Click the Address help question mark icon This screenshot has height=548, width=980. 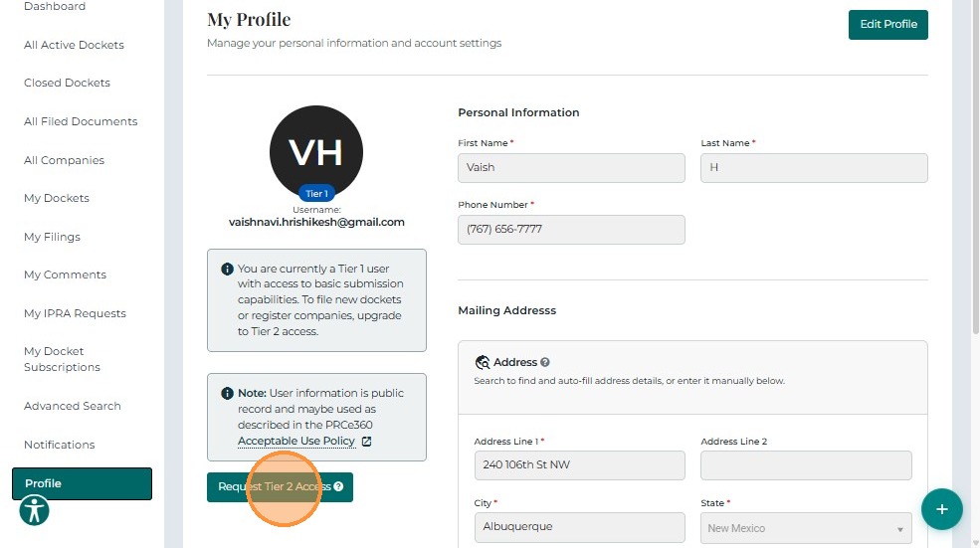point(545,363)
